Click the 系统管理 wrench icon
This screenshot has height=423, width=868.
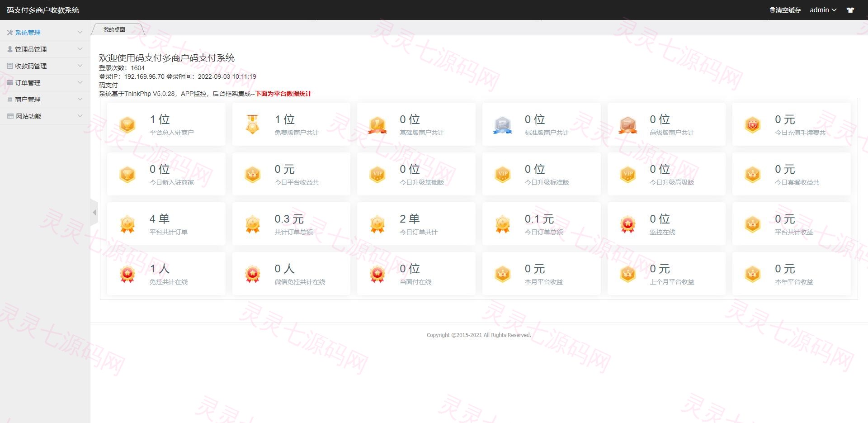click(x=10, y=33)
